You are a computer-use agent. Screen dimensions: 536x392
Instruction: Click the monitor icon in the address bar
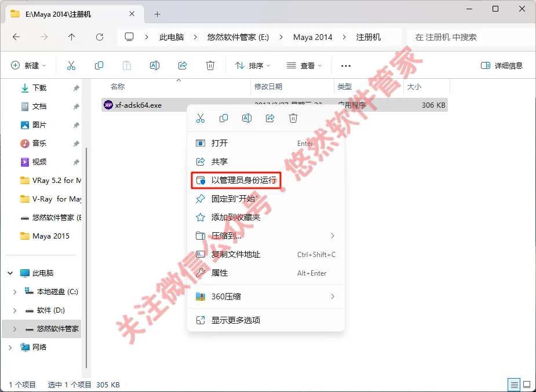[x=129, y=37]
